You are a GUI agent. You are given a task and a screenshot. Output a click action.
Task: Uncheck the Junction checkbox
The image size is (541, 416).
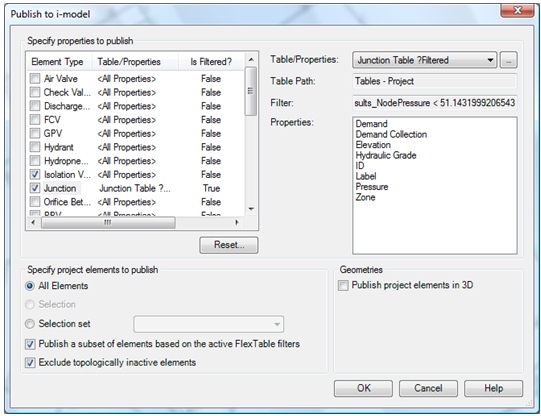tap(35, 188)
